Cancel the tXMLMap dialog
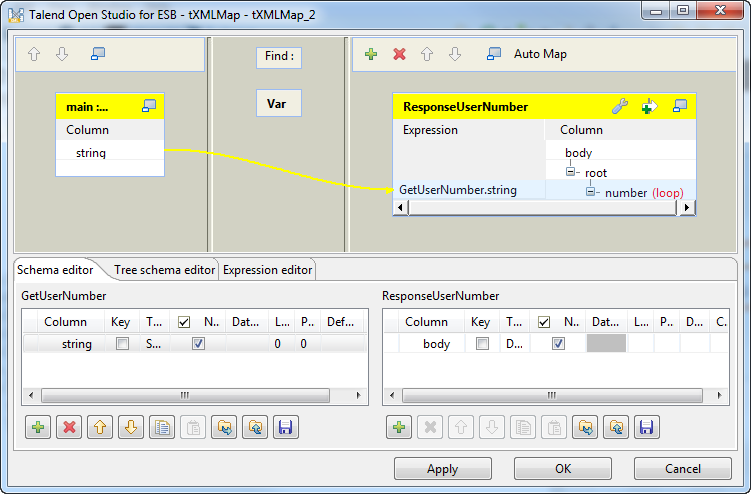 (x=683, y=468)
